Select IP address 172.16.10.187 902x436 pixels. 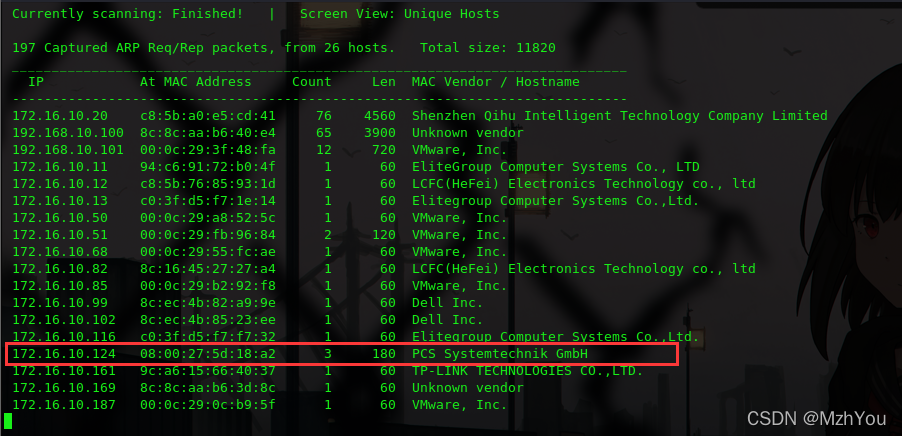pyautogui.click(x=64, y=405)
